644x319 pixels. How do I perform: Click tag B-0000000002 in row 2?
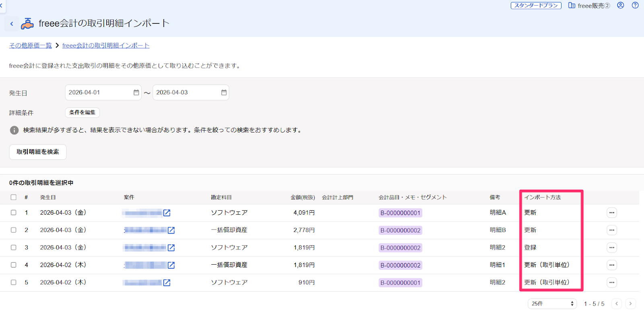coord(400,230)
